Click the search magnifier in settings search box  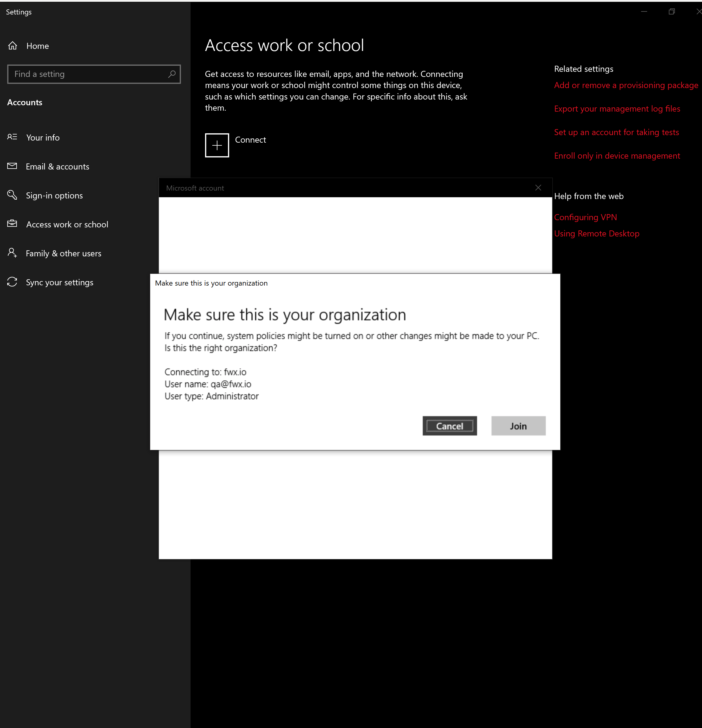[x=172, y=74]
